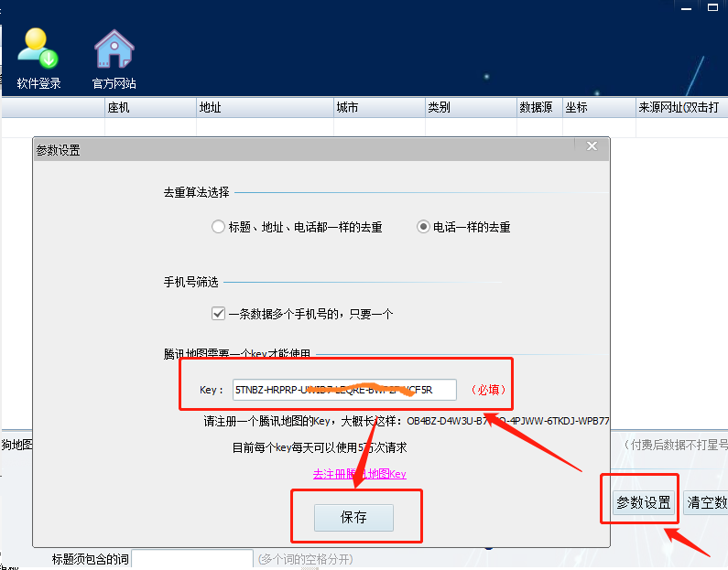
Task: Focus the 标题须包含的词 text field
Action: 192,559
